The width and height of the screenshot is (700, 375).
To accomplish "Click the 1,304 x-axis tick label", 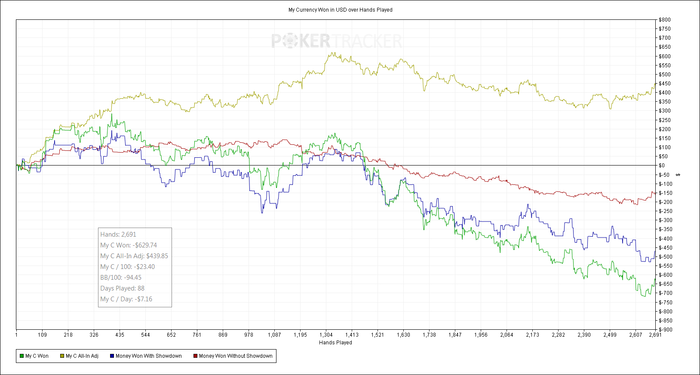I will click(x=326, y=334).
